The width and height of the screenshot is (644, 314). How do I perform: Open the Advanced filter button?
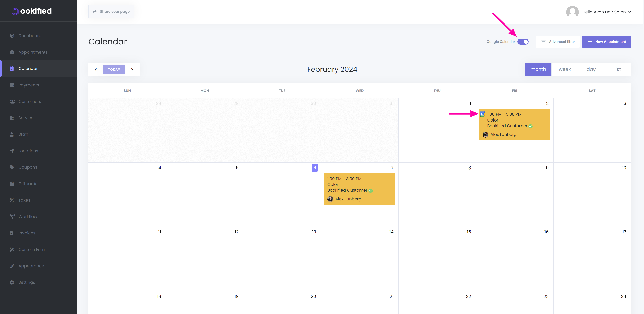pos(558,42)
